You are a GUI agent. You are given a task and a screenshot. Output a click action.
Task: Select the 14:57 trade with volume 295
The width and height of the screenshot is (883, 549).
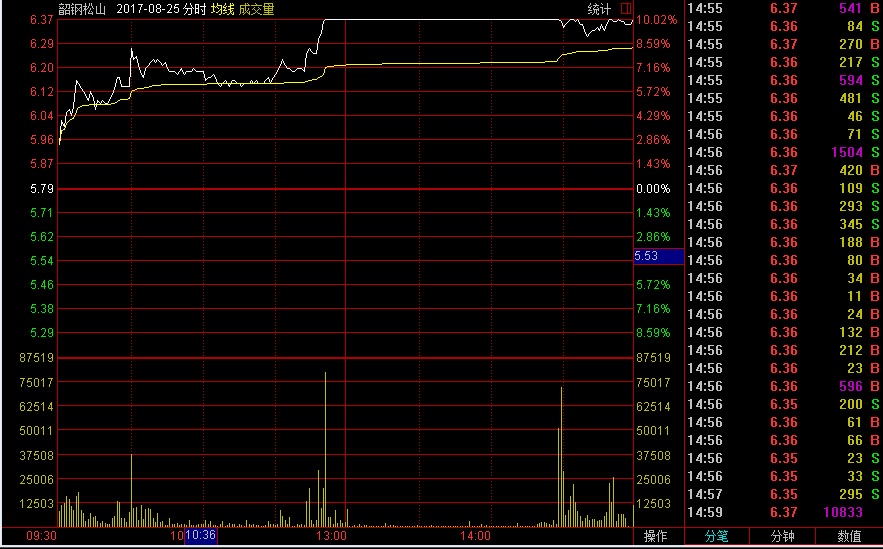point(783,494)
